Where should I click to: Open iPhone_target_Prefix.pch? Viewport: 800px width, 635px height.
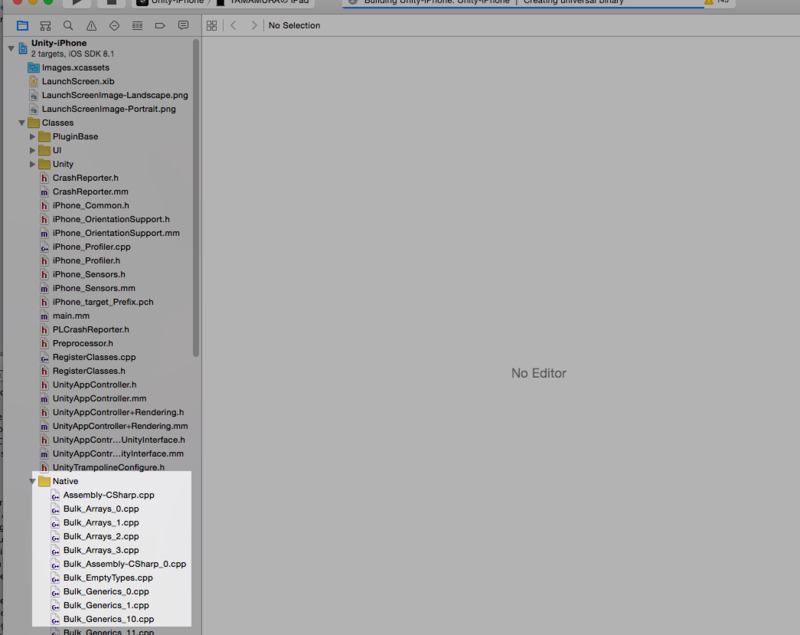pos(102,302)
